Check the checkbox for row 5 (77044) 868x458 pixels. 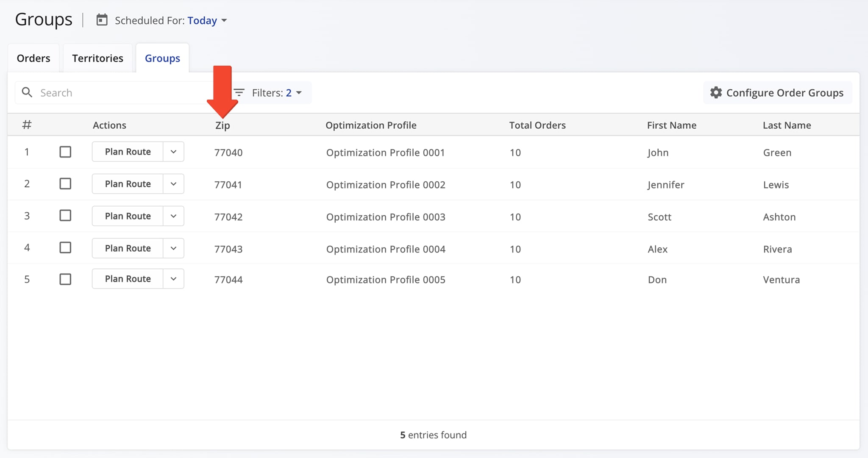[65, 279]
